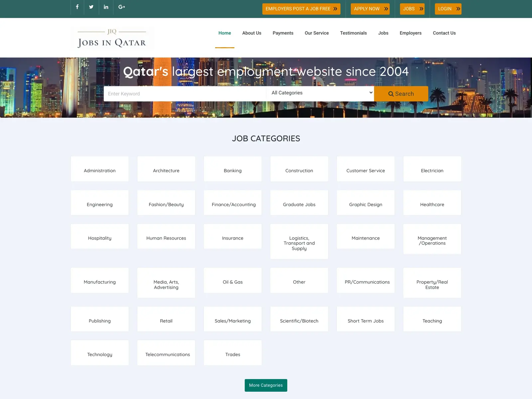Select the Telecommunications job category
Image resolution: width=532 pixels, height=399 pixels.
point(166,353)
